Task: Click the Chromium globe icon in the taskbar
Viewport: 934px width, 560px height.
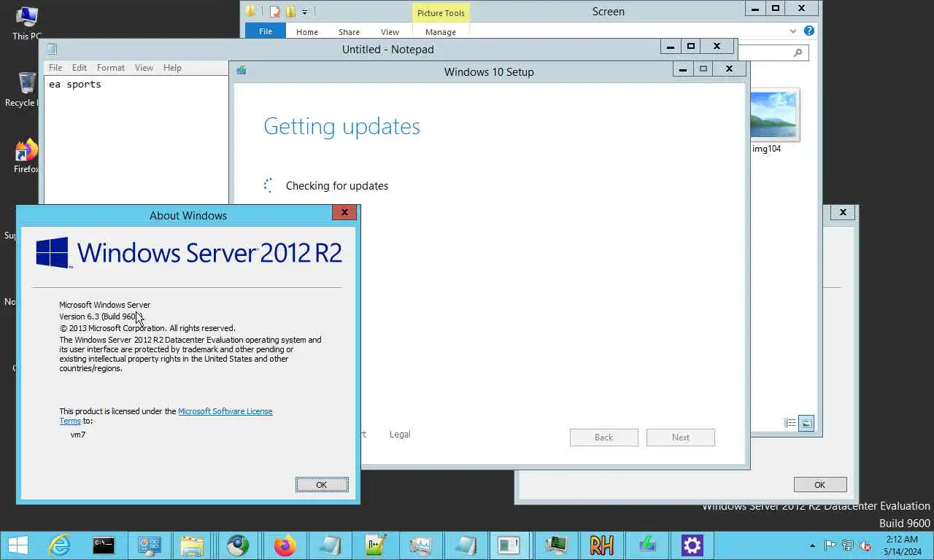Action: point(238,545)
